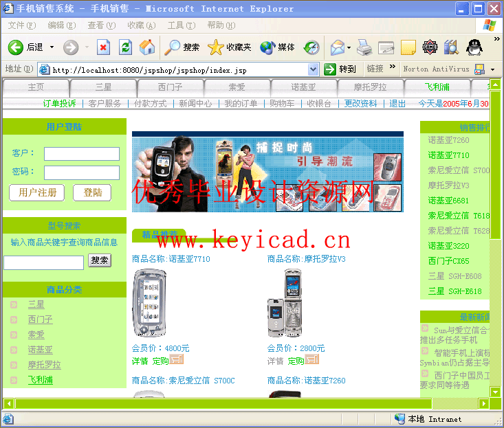Click the order icon beside Nokia 7710 定购
This screenshot has width=504, height=428.
click(x=177, y=360)
